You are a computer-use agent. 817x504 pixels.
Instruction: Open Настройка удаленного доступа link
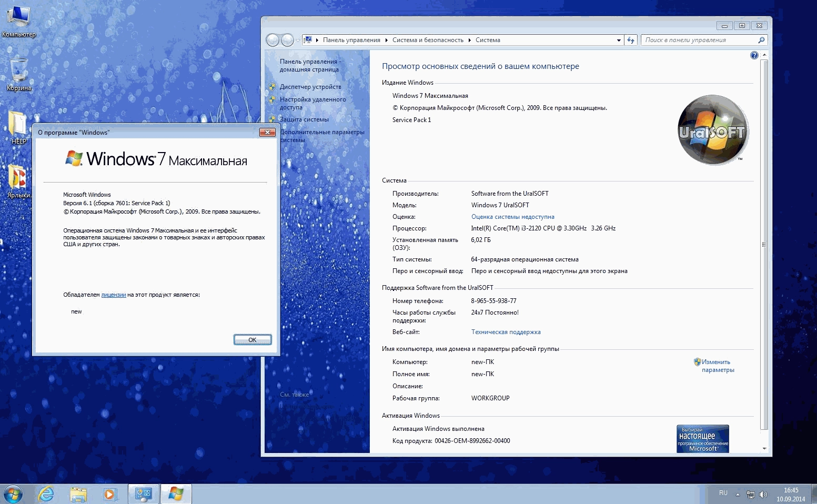[x=312, y=103]
